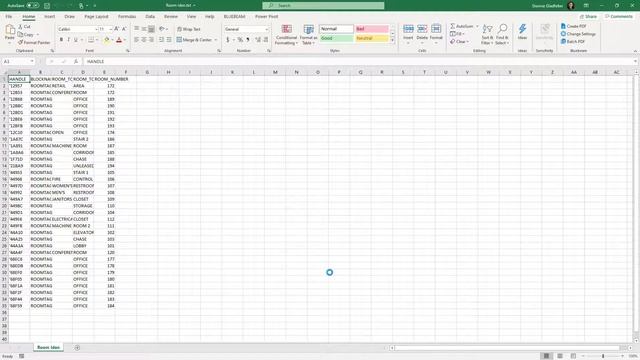This screenshot has height=360, width=640.
Task: Click Cut in the Clipboard group
Action: [x=24, y=27]
